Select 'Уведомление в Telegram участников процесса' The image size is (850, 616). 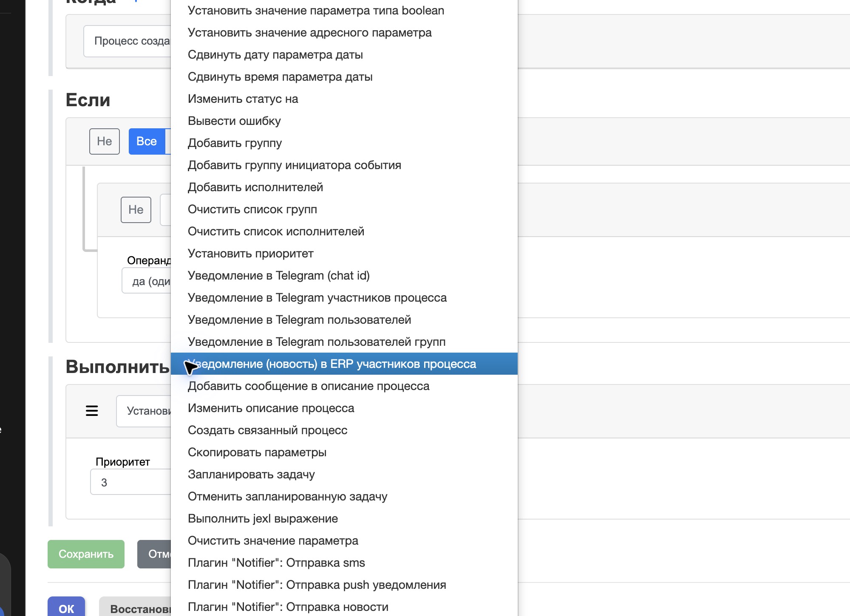click(x=344, y=298)
